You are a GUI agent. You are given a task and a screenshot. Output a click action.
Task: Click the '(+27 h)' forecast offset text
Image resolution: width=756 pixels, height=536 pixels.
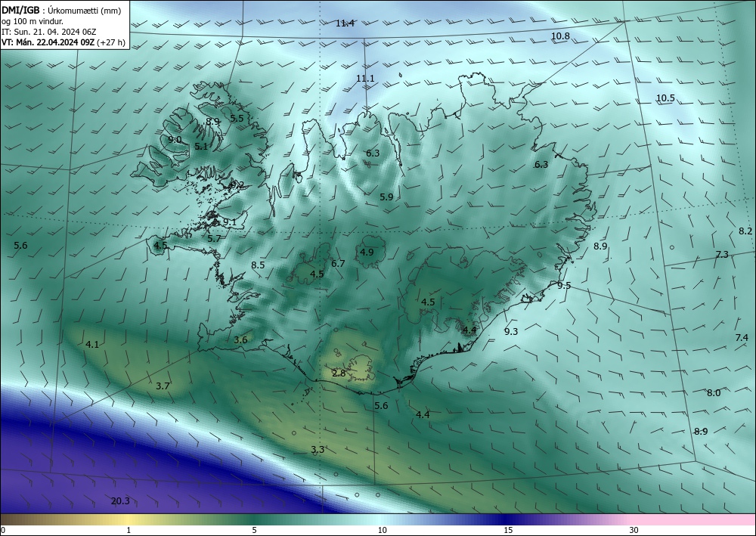click(x=110, y=42)
